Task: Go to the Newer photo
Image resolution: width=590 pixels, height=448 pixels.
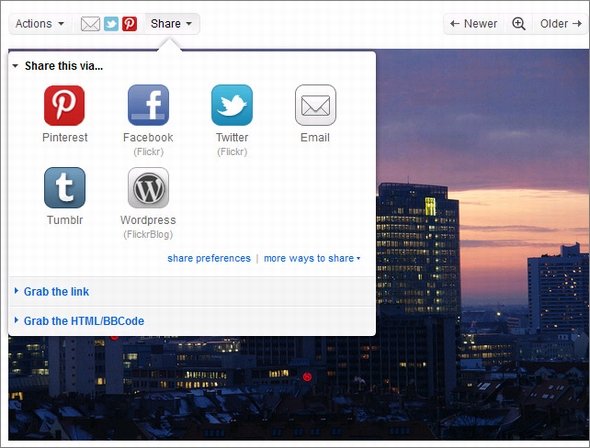Action: [474, 24]
